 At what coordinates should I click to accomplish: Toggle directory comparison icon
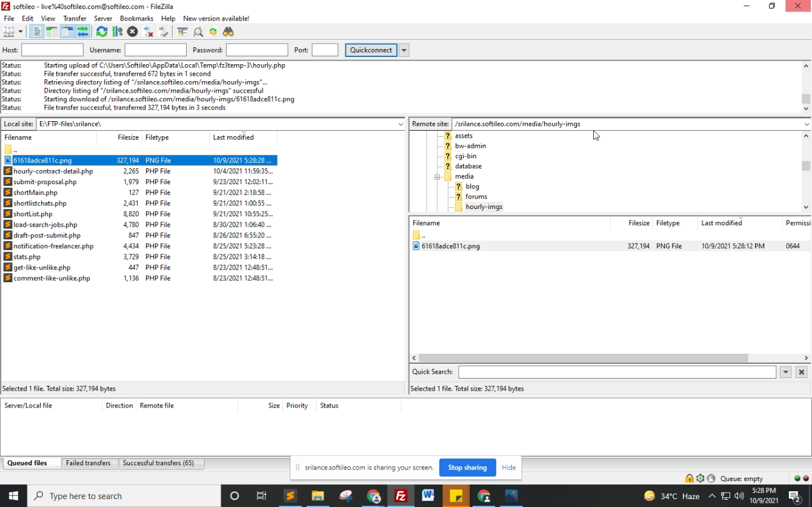pos(198,31)
